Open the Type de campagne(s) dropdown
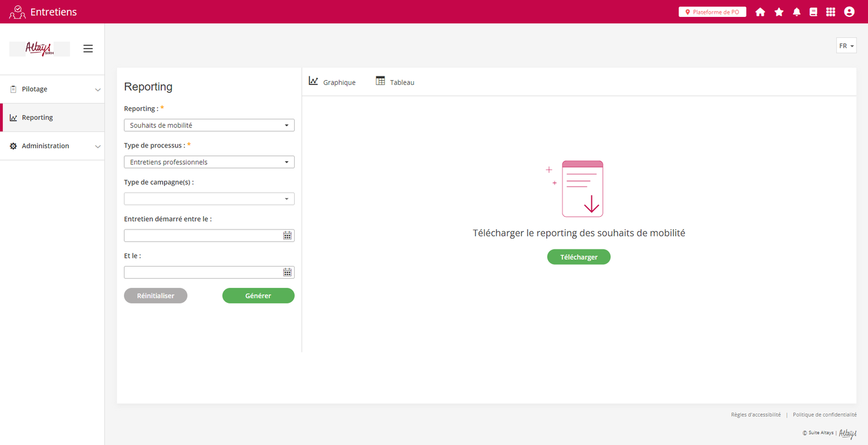Image resolution: width=868 pixels, height=445 pixels. pos(209,199)
